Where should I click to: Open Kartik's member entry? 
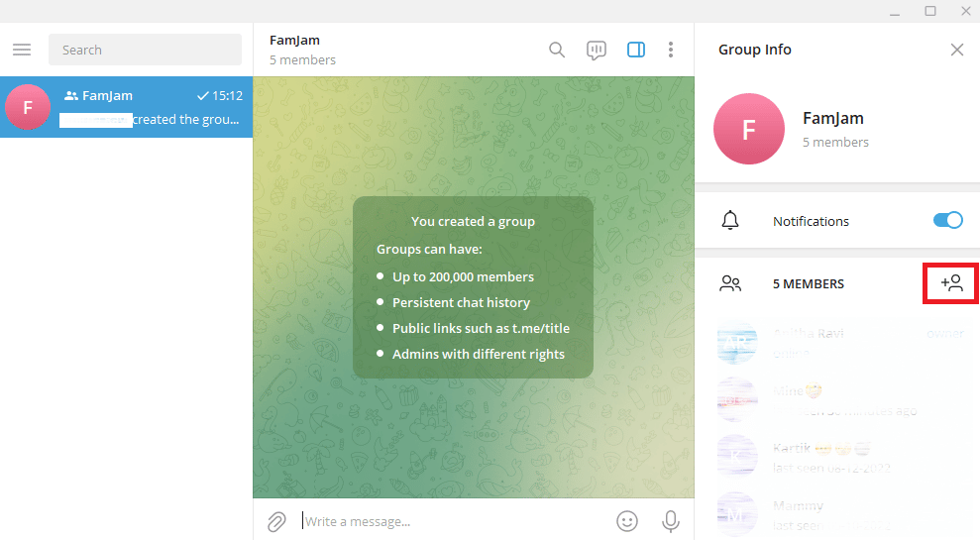[837, 458]
